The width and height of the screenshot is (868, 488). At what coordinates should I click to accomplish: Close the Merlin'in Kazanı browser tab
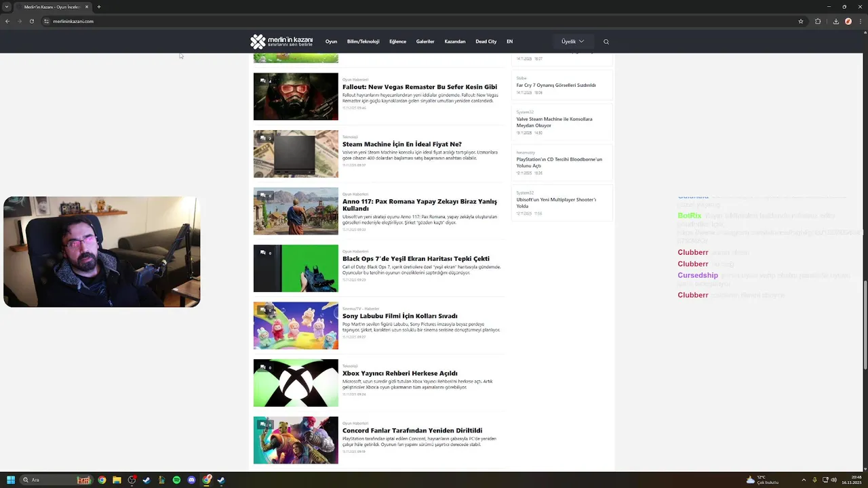[87, 7]
